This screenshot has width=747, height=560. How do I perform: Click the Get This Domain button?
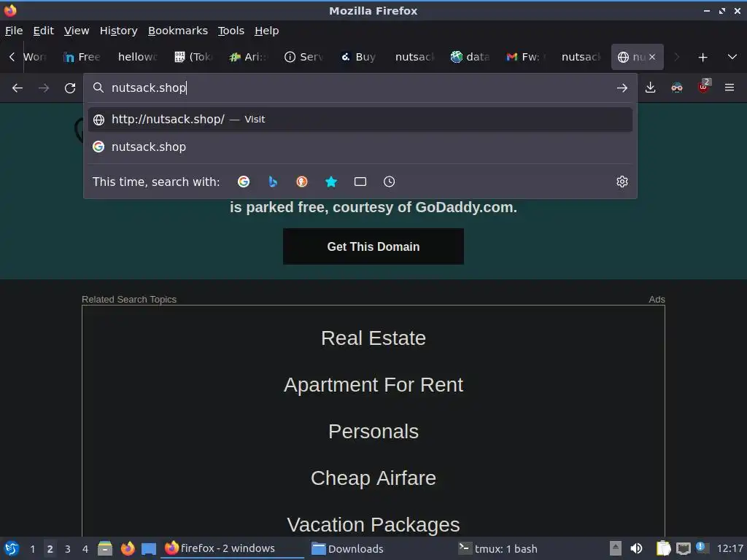coord(373,246)
